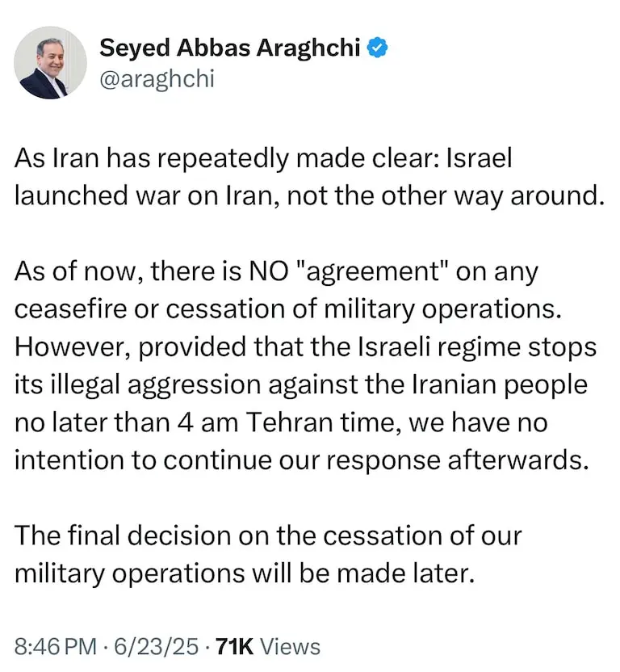Click the word "However" in the tweet
This screenshot has height=672, width=620.
[x=66, y=346]
